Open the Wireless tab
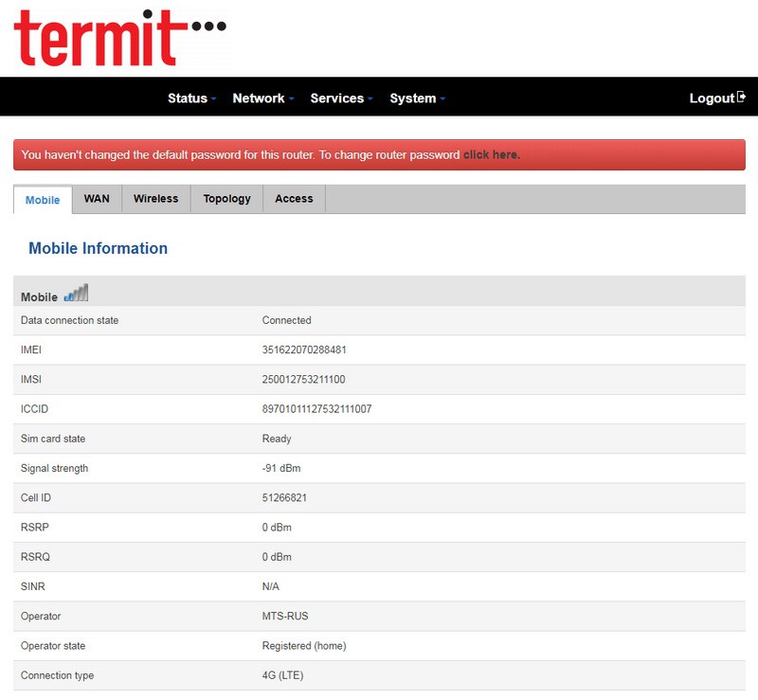Image resolution: width=758 pixels, height=700 pixels. 155,199
